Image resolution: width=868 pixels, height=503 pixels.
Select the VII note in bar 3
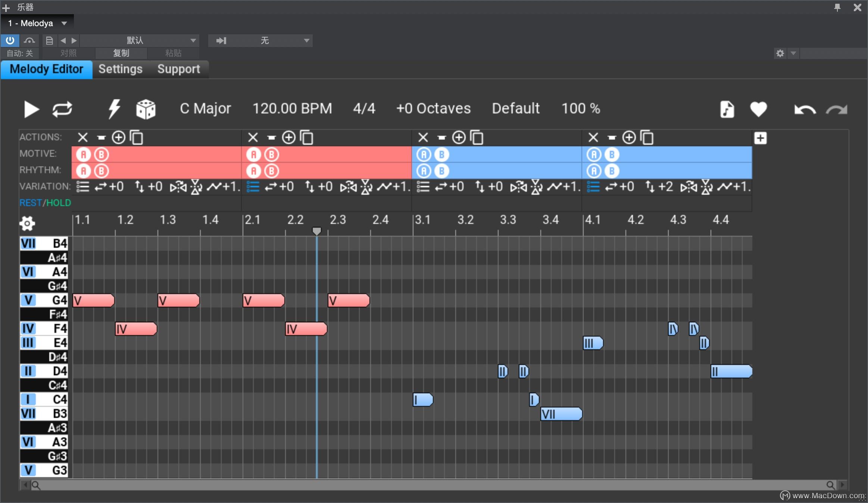(x=561, y=414)
